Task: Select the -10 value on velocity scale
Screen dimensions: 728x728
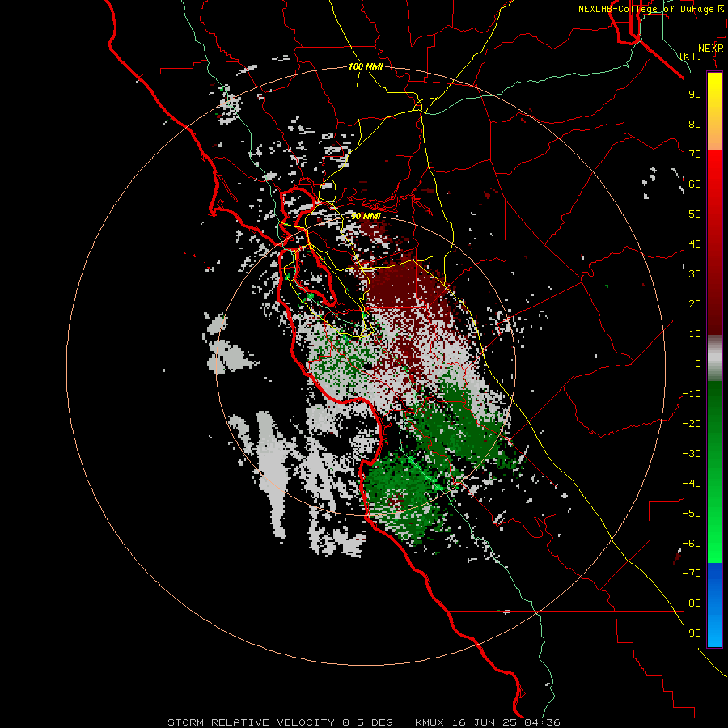Action: [692, 394]
